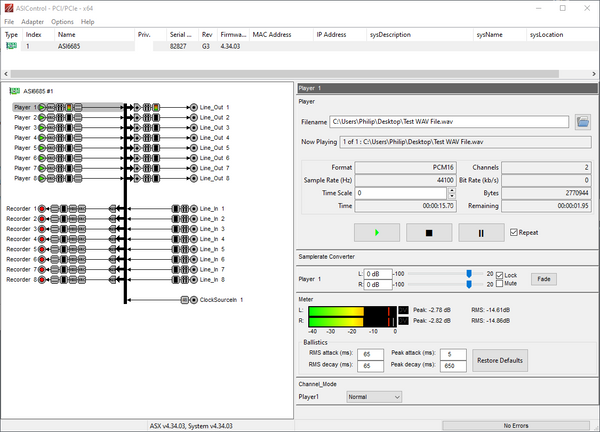Click the triangle level icon in Line_Out 5 row
Viewport: 600px width, 432px height.
[137, 148]
